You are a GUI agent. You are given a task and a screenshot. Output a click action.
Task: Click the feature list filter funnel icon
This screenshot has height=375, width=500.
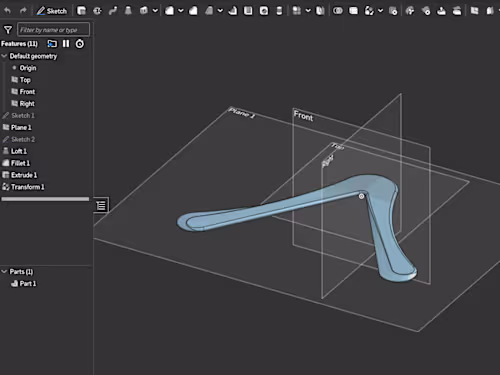[x=8, y=30]
